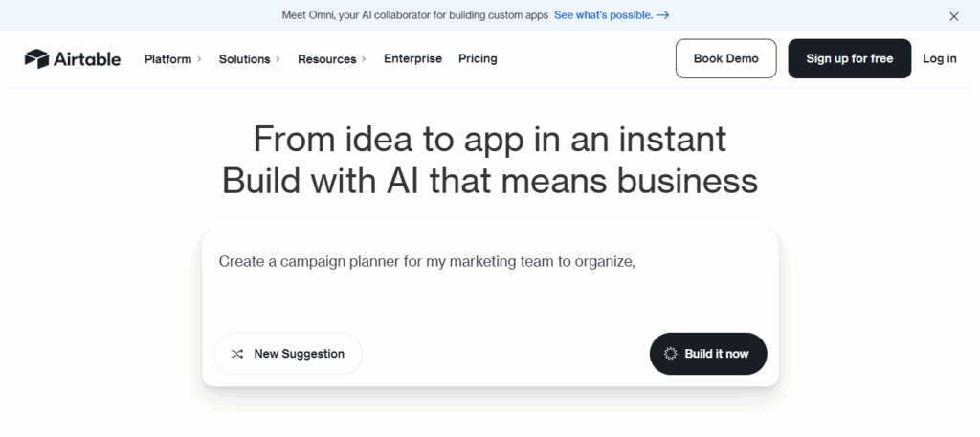The image size is (980, 437).
Task: Click the shuffle icon beside New Suggestion
Action: pyautogui.click(x=237, y=354)
